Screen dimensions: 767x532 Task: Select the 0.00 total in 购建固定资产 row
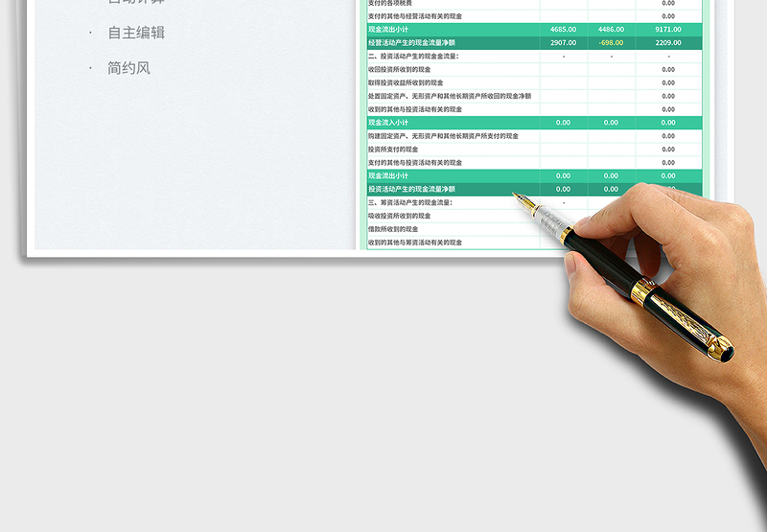click(668, 136)
